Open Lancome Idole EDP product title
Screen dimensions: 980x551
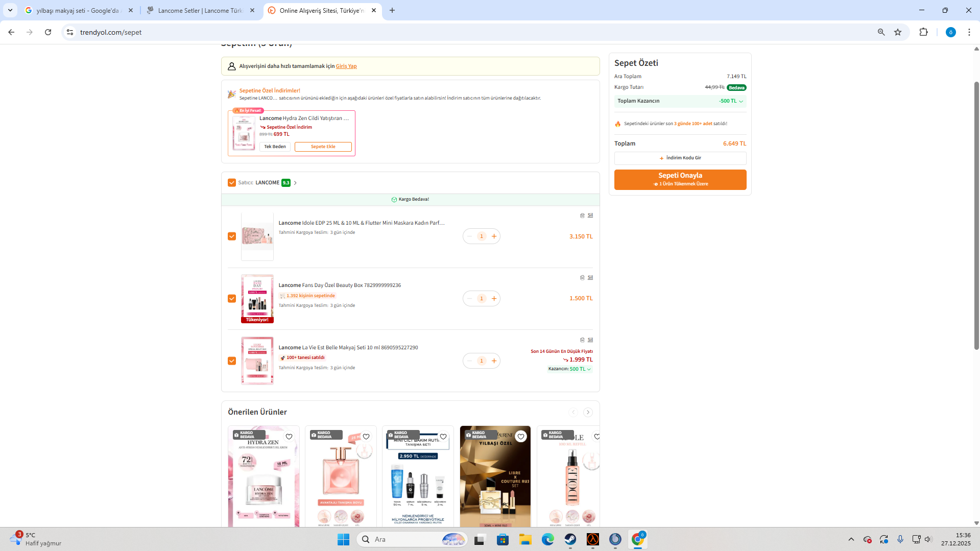362,223
